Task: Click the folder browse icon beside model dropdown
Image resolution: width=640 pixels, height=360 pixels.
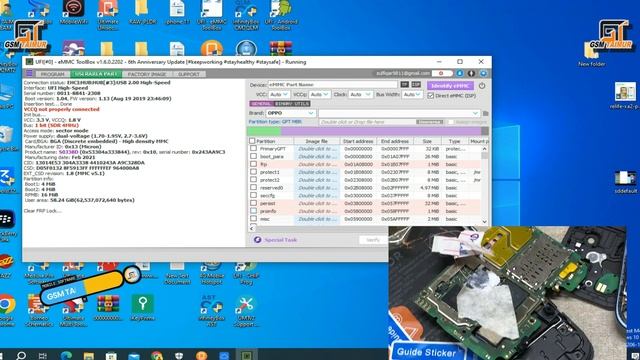Action: [x=485, y=113]
